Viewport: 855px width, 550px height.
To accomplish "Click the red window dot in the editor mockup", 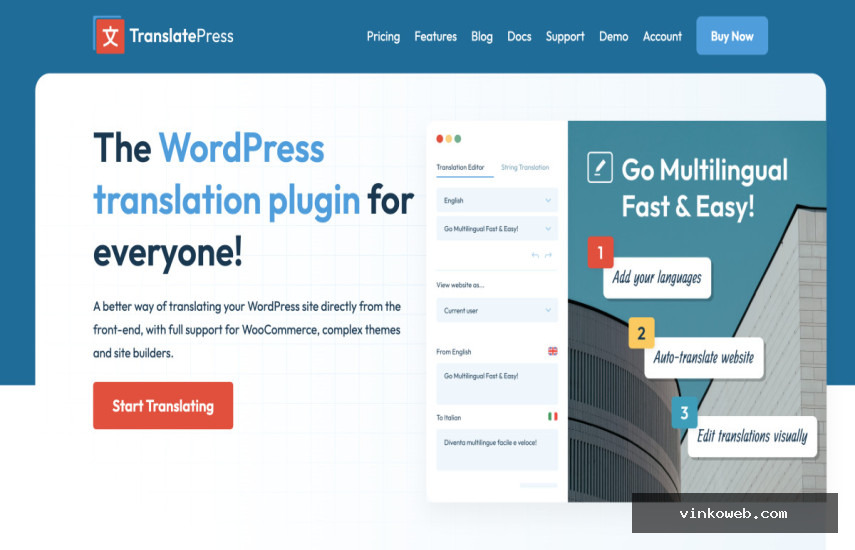I will point(439,139).
